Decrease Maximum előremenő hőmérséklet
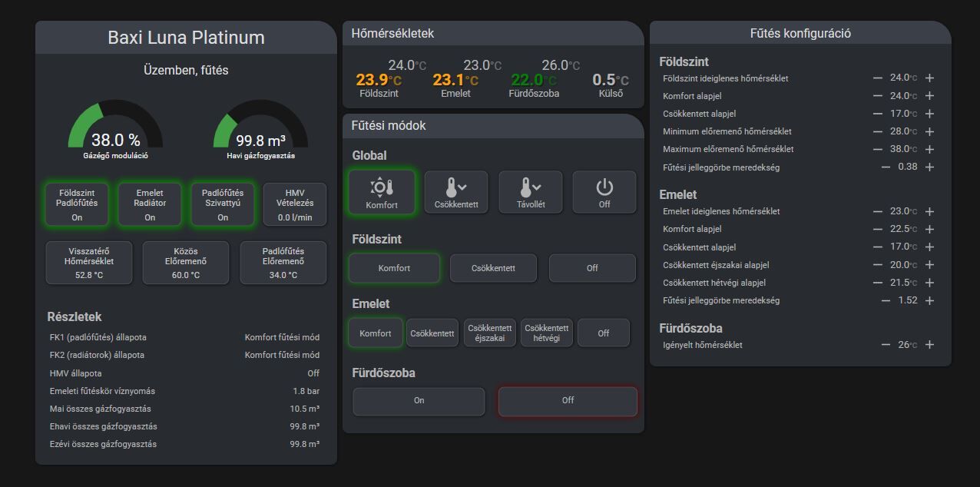 [x=878, y=149]
